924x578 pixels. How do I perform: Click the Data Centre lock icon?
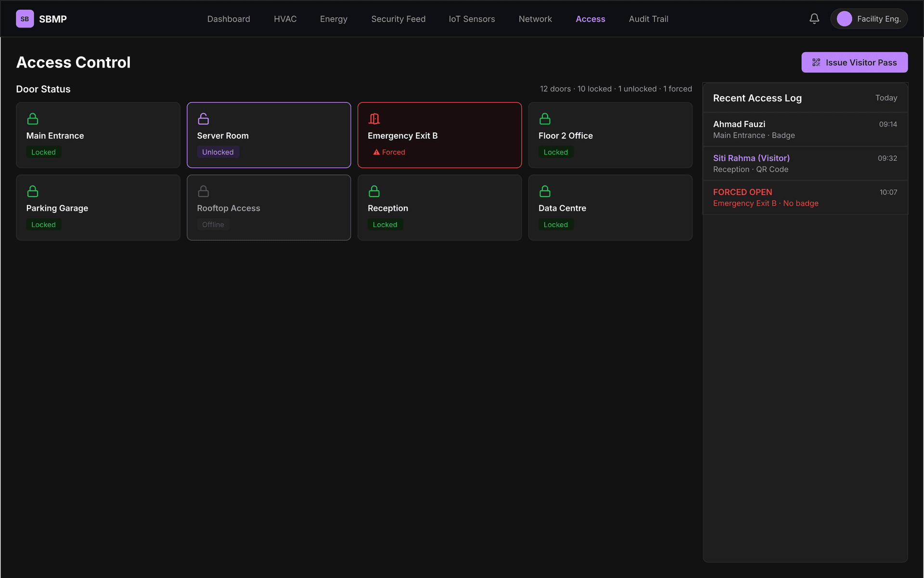click(x=545, y=191)
